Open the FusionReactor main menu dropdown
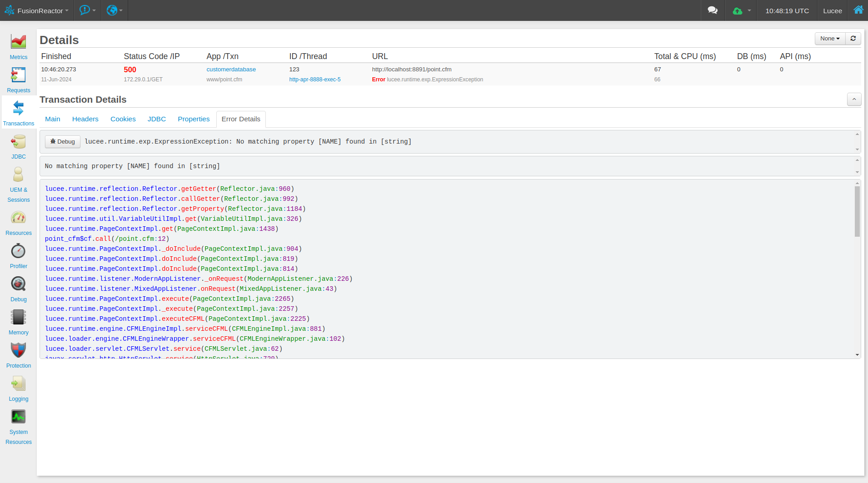This screenshot has width=868, height=483. coord(37,10)
